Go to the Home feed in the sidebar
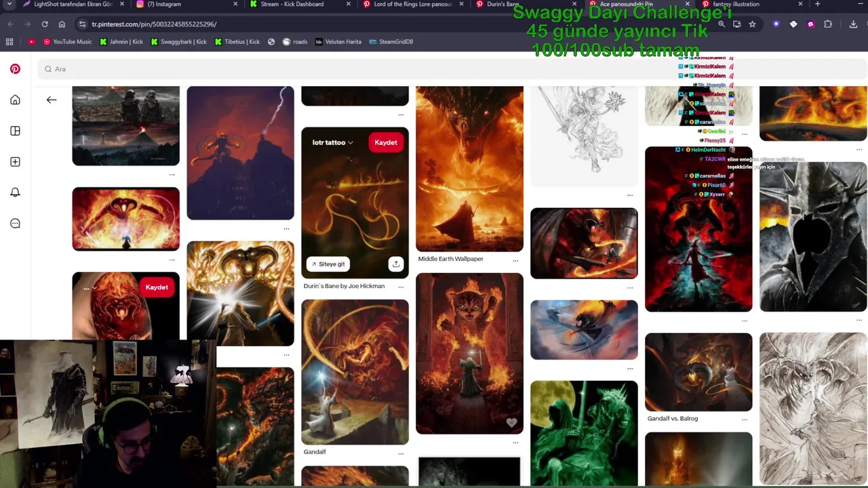The width and height of the screenshot is (868, 488). click(15, 100)
